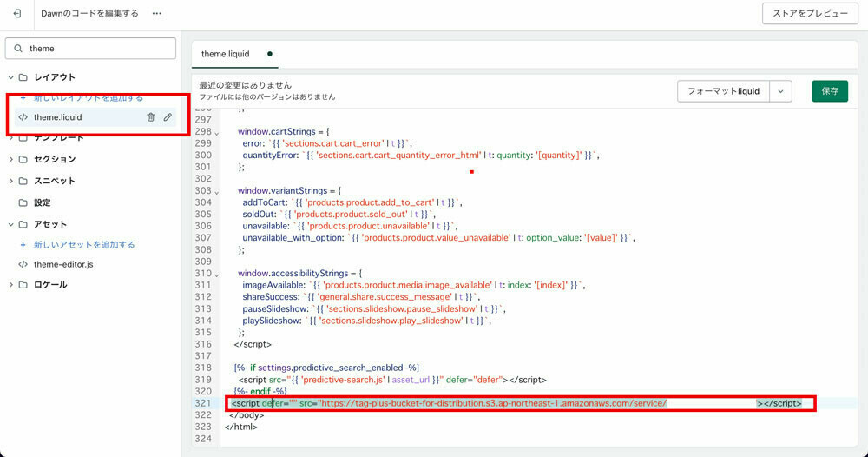Viewport: 868px width, 457px height.
Task: Fold code at line 298 arrow
Action: (x=216, y=133)
